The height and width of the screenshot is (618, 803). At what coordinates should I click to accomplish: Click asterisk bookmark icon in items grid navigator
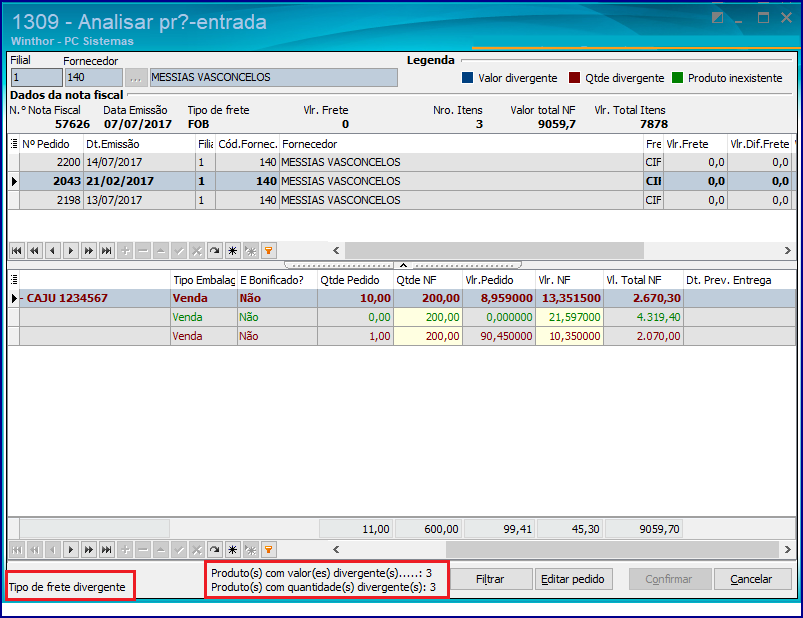coord(233,549)
